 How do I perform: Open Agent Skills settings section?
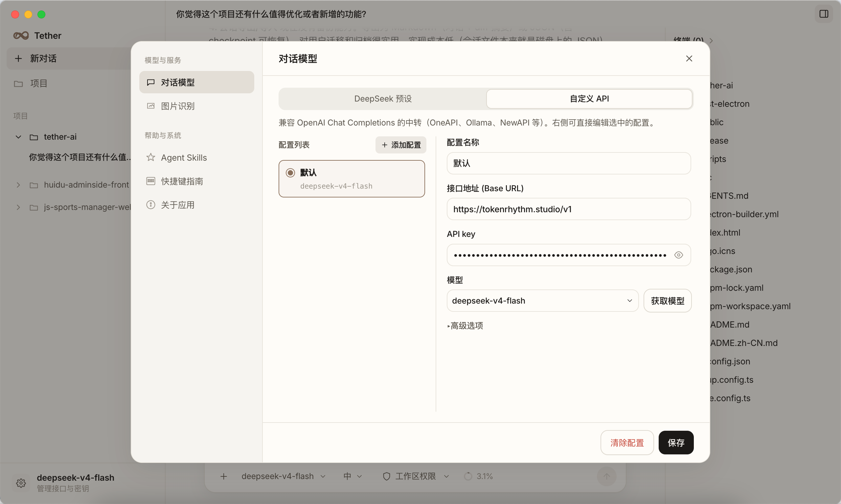pyautogui.click(x=196, y=157)
